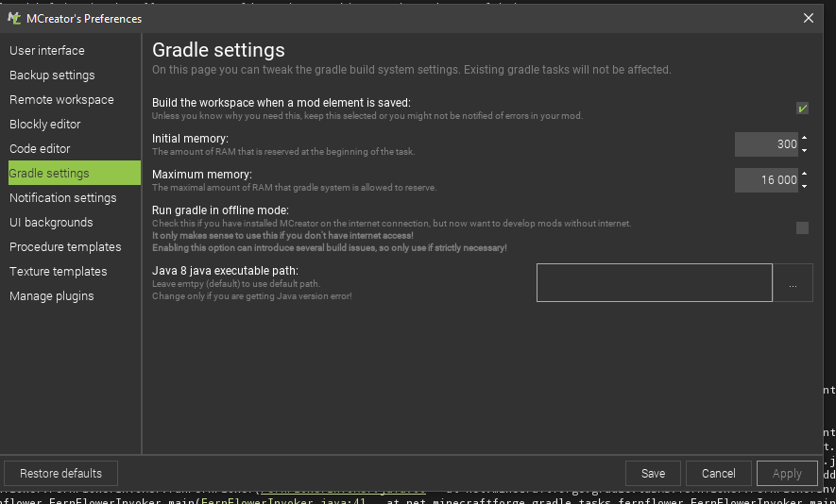Switch to Code editor settings
The width and height of the screenshot is (836, 504).
coord(40,148)
